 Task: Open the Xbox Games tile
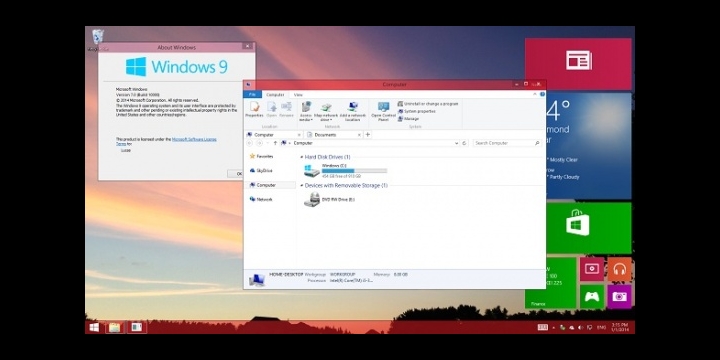click(x=591, y=297)
